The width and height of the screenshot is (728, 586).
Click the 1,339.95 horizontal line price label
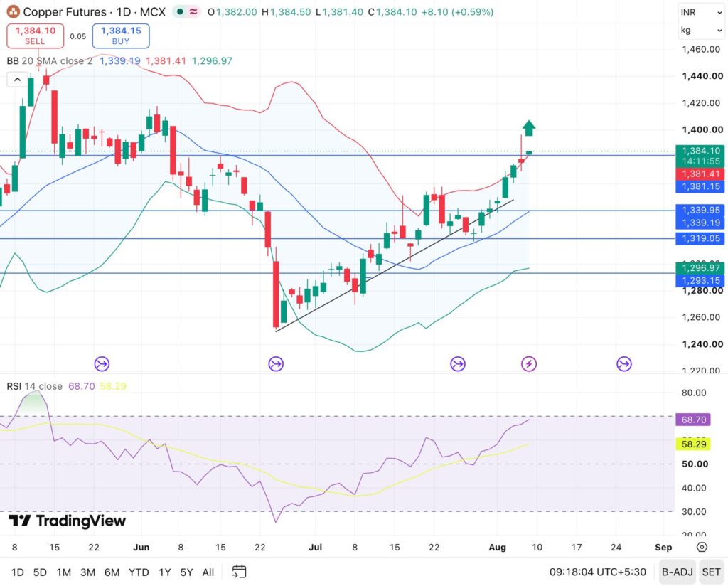(700, 211)
